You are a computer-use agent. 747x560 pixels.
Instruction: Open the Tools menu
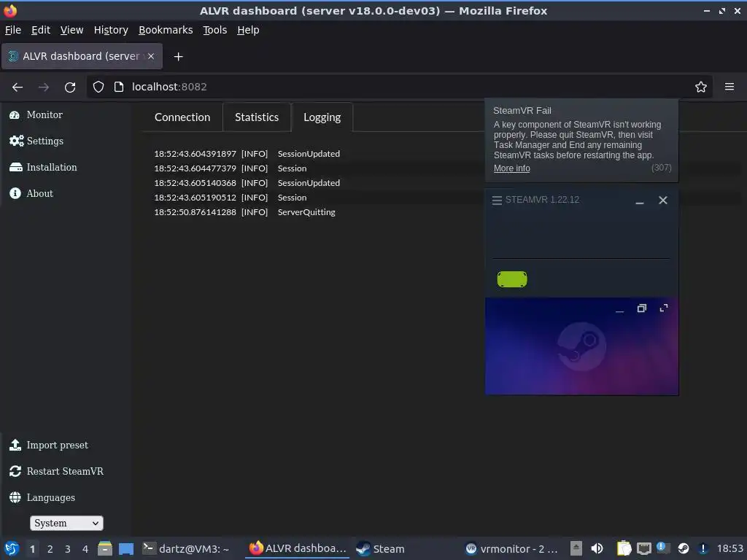click(215, 30)
